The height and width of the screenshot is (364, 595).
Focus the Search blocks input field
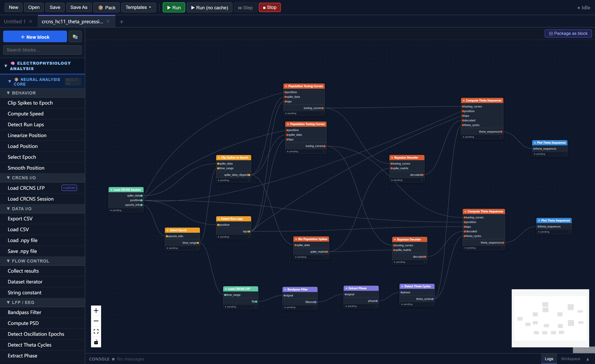pos(42,50)
